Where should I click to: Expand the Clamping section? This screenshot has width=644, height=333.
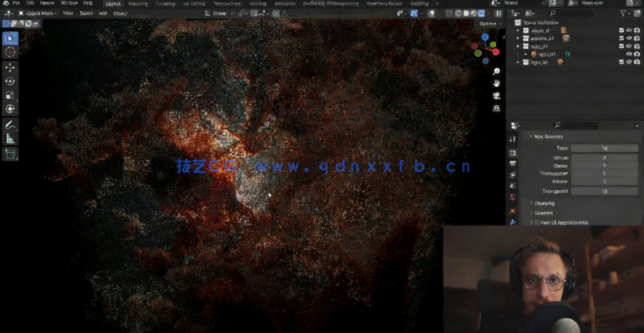pos(544,203)
